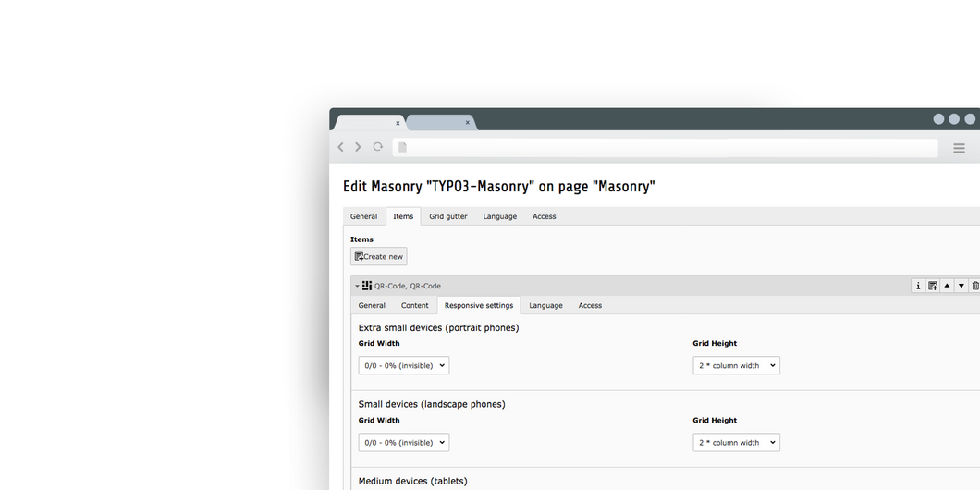The image size is (980, 490).
Task: Open the top-level General tab
Action: [363, 216]
